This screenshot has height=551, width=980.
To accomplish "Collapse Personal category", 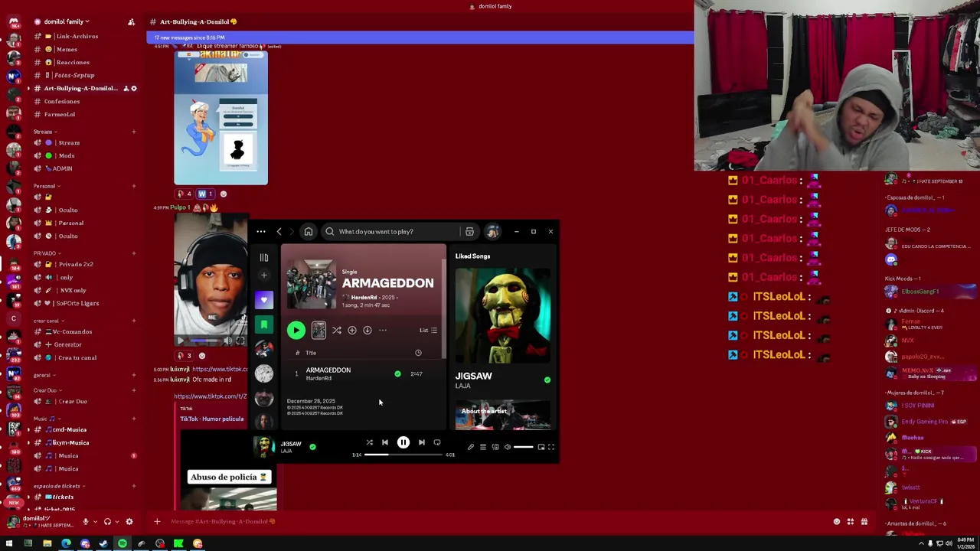I will tap(47, 186).
